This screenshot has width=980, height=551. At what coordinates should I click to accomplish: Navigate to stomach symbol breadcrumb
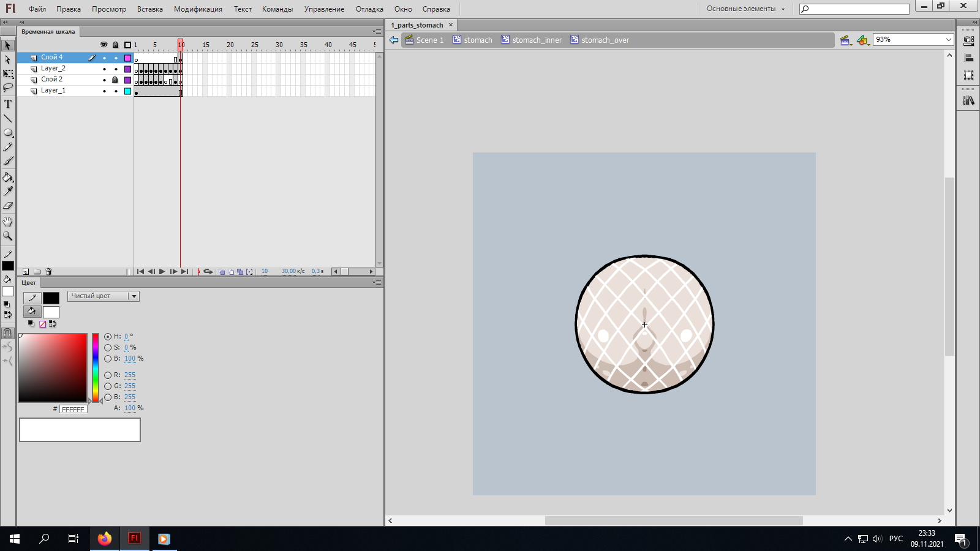[473, 40]
